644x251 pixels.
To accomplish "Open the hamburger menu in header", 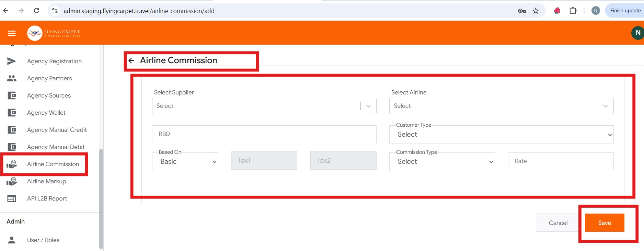I will (12, 33).
